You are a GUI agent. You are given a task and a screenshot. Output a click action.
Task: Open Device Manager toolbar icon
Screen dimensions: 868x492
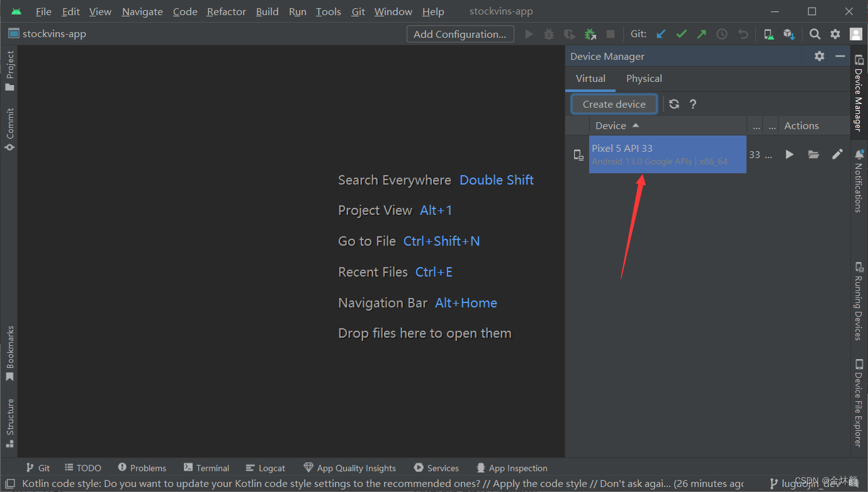click(x=769, y=34)
